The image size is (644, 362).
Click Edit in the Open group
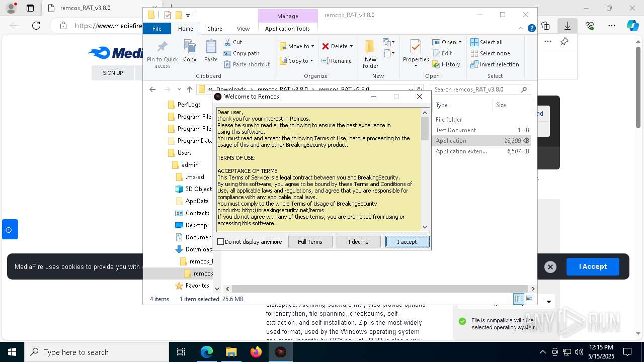[442, 53]
